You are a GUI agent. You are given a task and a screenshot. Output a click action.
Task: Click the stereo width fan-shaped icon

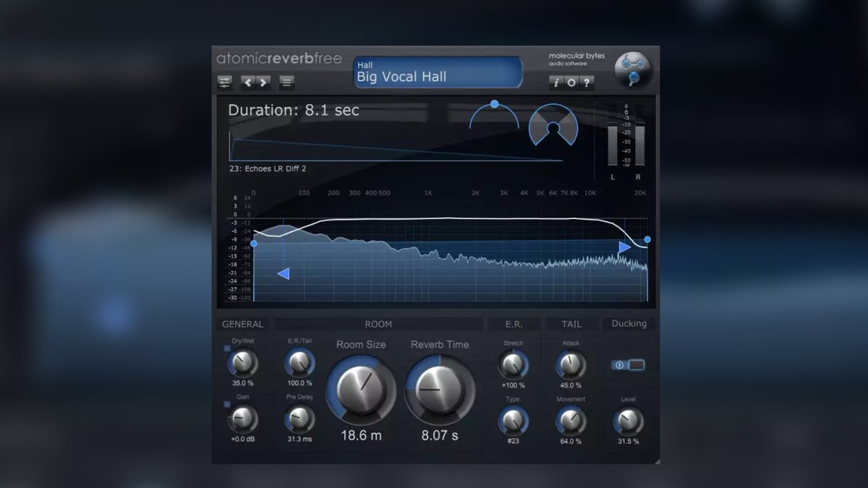click(553, 124)
